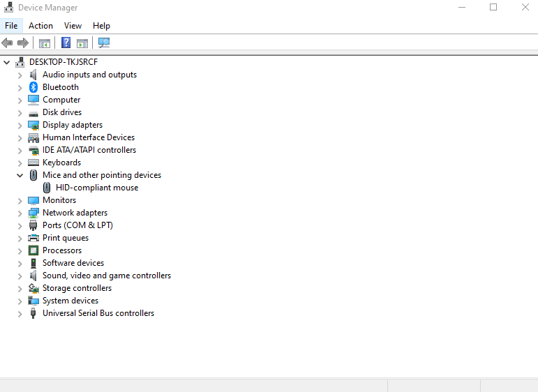The image size is (538, 392).
Task: Click the Monitors category icon
Action: click(x=33, y=200)
